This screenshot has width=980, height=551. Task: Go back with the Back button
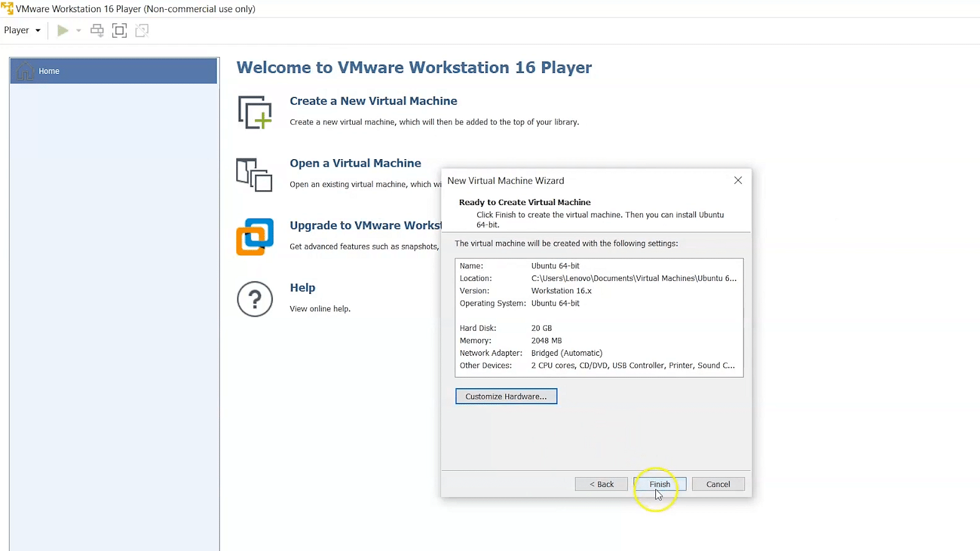tap(601, 484)
